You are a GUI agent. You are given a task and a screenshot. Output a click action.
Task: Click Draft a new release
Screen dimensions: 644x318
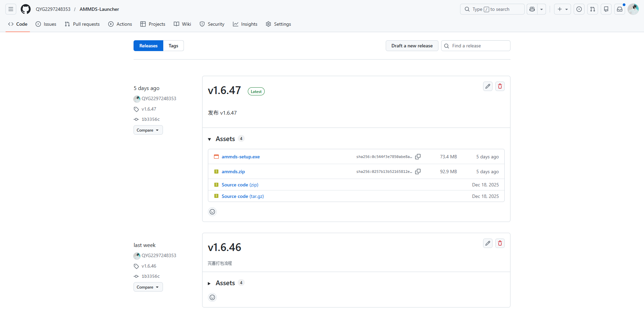click(x=412, y=46)
